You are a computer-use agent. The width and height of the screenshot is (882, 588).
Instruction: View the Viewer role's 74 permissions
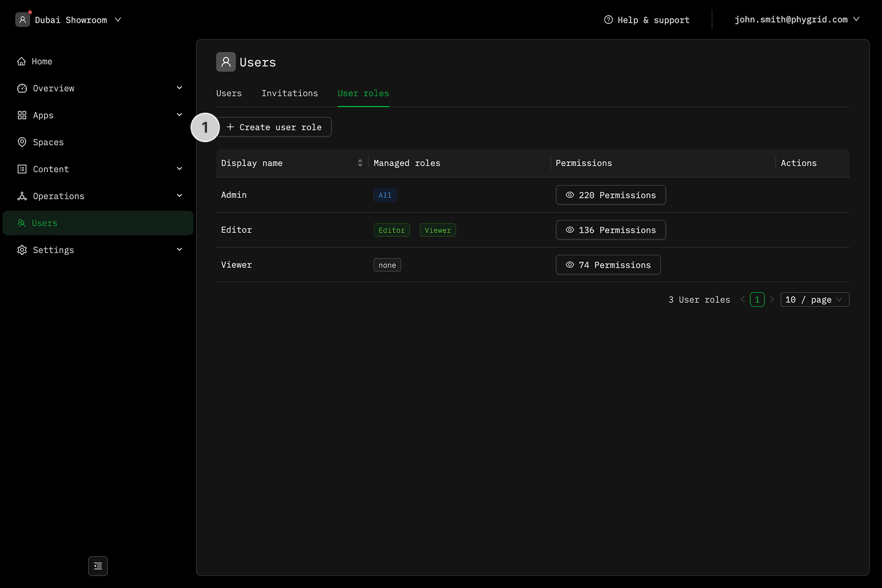(x=608, y=265)
